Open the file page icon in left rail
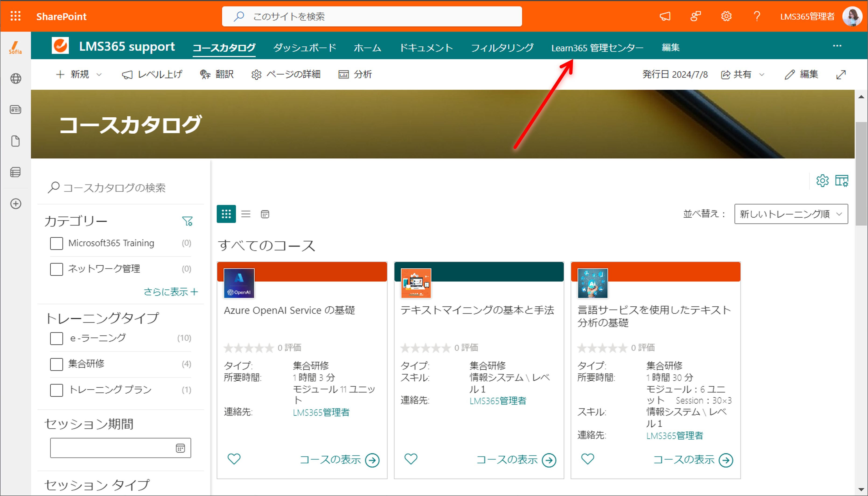868x496 pixels. tap(16, 141)
